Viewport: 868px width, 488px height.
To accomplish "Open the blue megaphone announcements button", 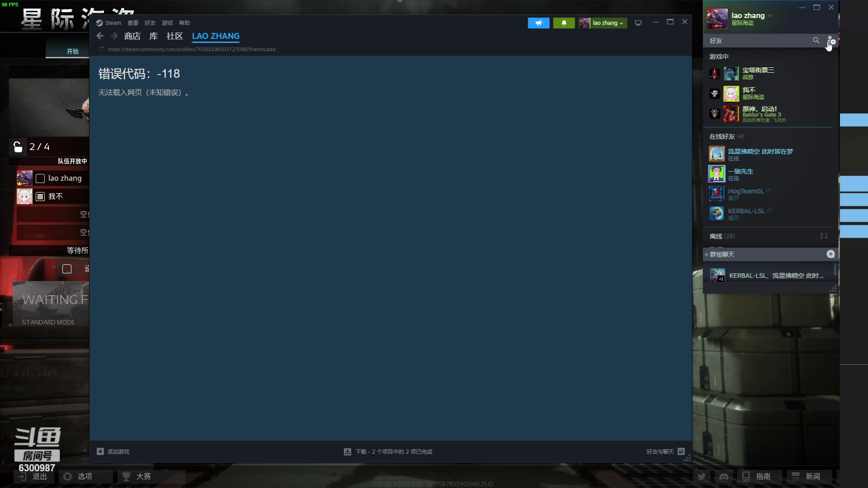I will pos(538,23).
